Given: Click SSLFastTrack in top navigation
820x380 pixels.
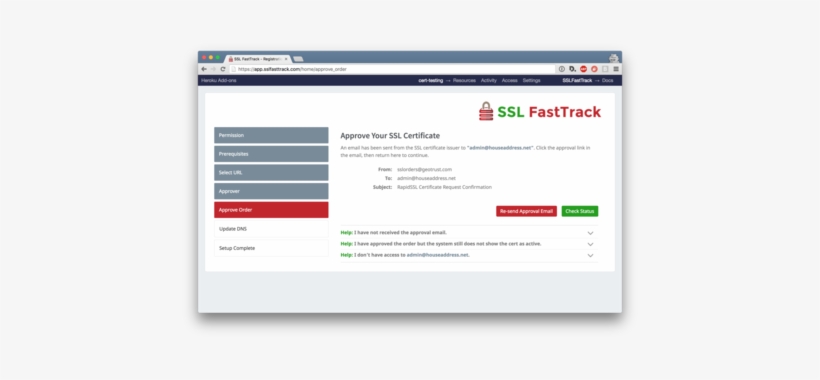Looking at the screenshot, I should 577,80.
